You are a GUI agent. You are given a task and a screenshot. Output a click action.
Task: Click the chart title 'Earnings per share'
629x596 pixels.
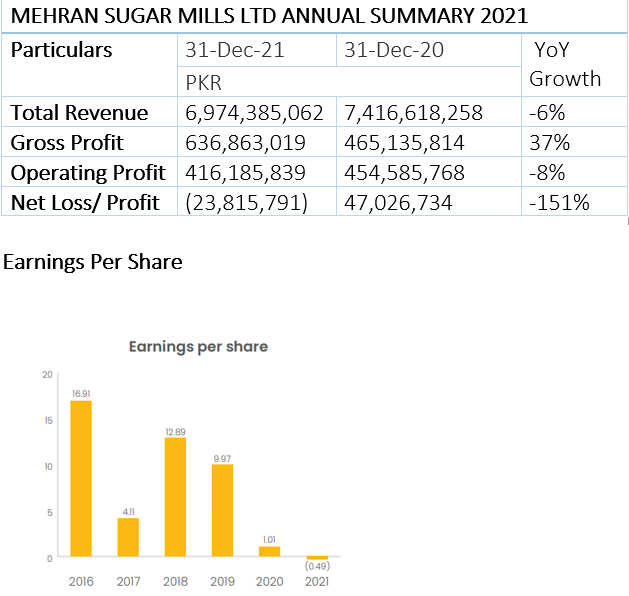(x=198, y=347)
